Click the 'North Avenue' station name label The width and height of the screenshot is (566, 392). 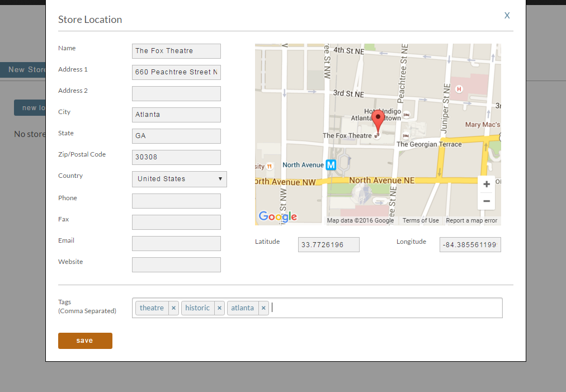click(303, 165)
